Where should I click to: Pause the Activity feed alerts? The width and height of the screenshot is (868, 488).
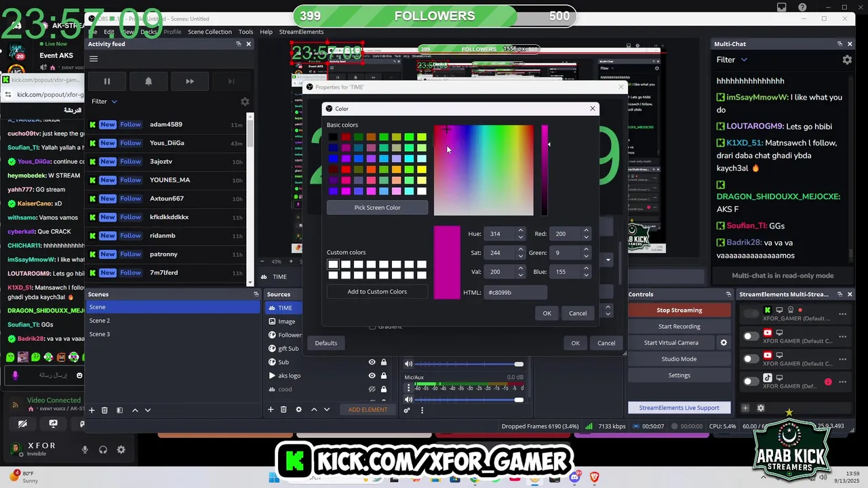(x=106, y=81)
